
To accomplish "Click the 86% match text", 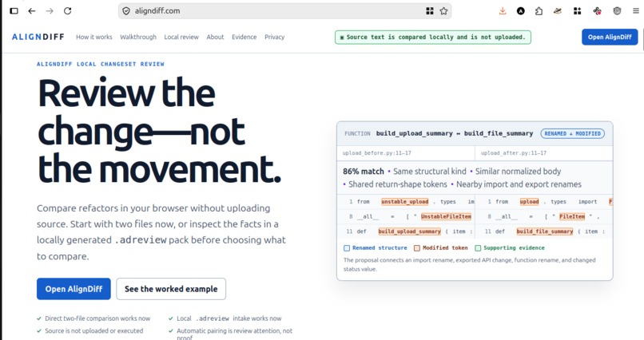I will [x=364, y=172].
